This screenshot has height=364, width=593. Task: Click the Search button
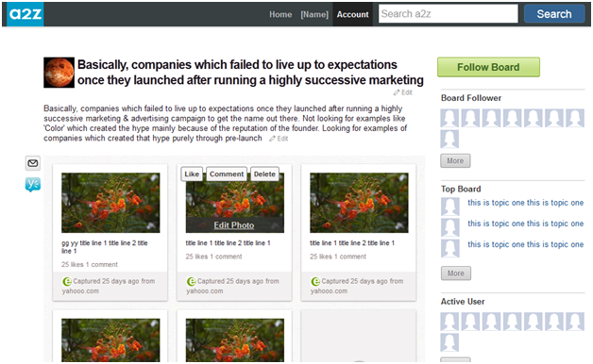(x=554, y=14)
